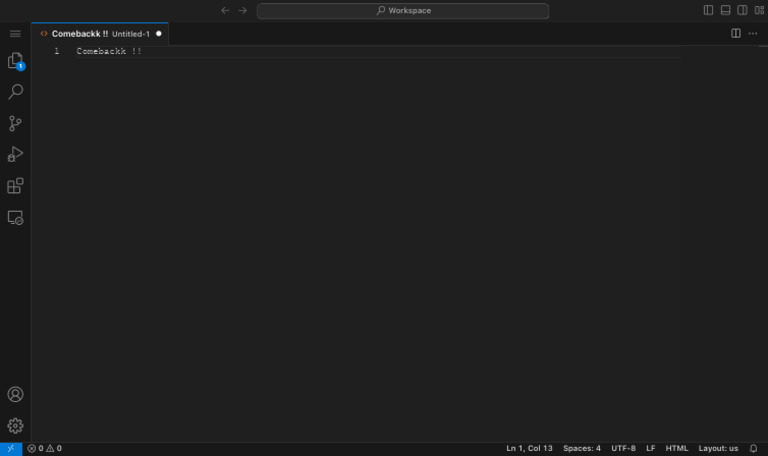Viewport: 768px width, 456px height.
Task: Split the editor to the right
Action: click(736, 33)
